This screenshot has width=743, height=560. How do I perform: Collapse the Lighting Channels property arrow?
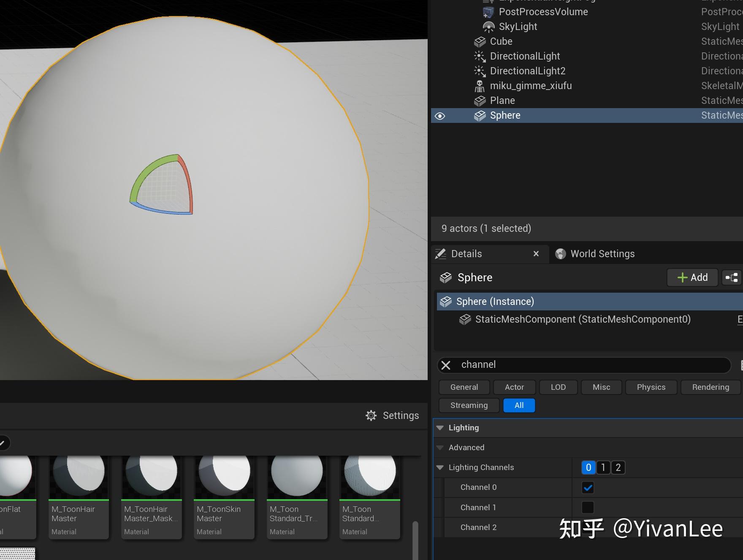click(440, 468)
